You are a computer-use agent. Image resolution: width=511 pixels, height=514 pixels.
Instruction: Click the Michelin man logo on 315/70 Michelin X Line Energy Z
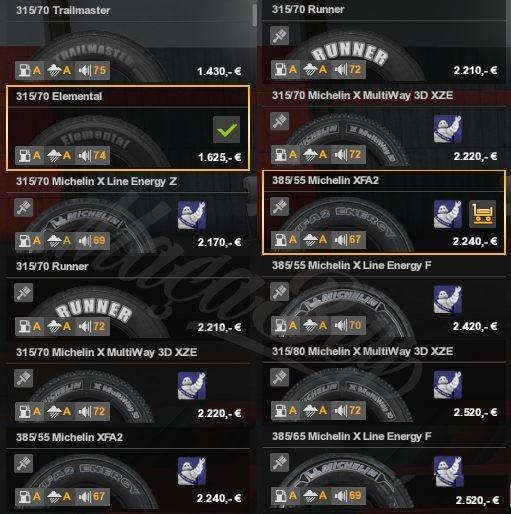click(192, 215)
